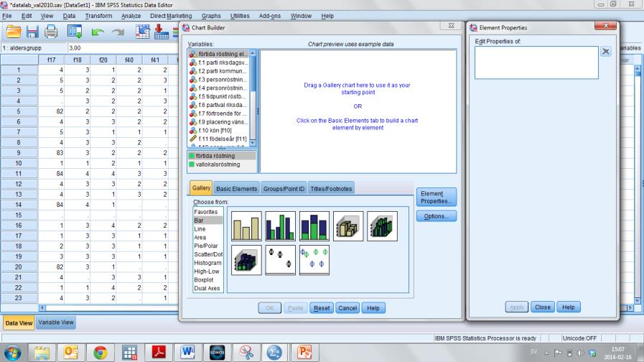644x362 pixels.
Task: Click the Go to case toolbar icon
Action: pyautogui.click(x=143, y=32)
